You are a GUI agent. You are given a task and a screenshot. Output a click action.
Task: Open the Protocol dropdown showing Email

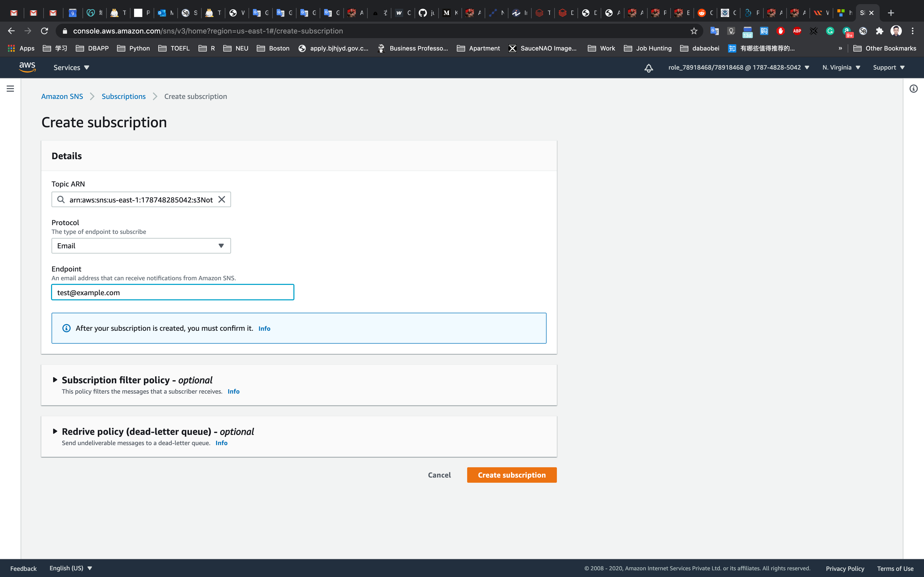coord(141,246)
